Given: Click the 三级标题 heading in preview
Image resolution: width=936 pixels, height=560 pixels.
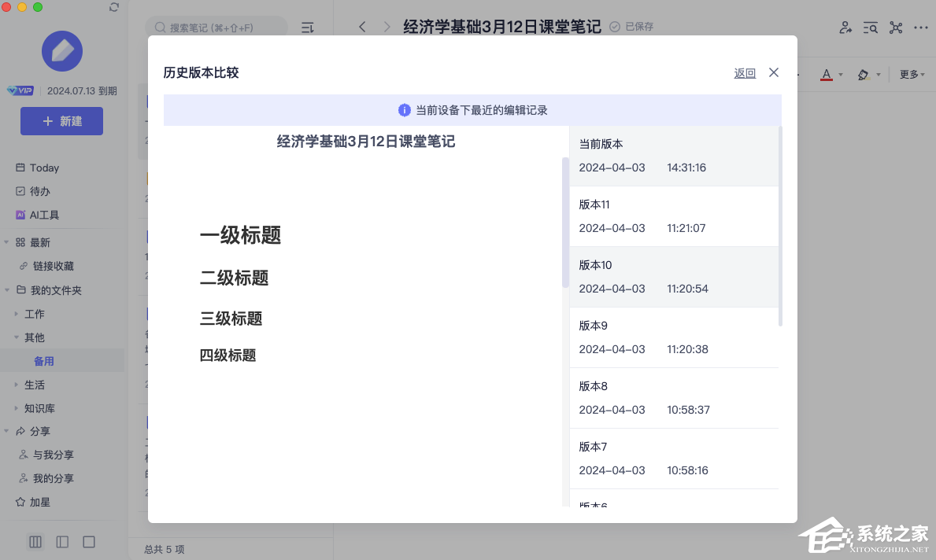Looking at the screenshot, I should [231, 319].
